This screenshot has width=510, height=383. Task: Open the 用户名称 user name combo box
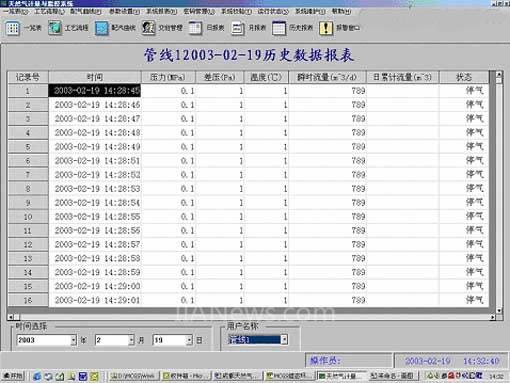pos(284,340)
